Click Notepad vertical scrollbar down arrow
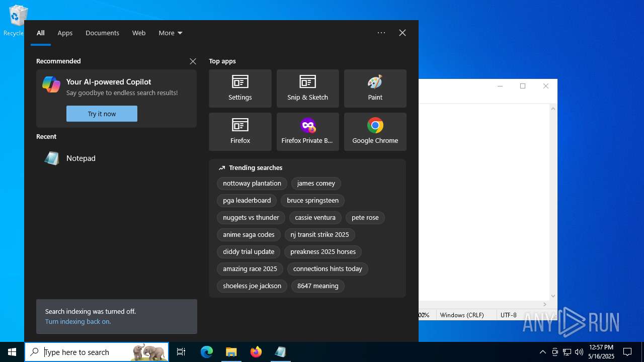The height and width of the screenshot is (362, 644). pyautogui.click(x=553, y=296)
